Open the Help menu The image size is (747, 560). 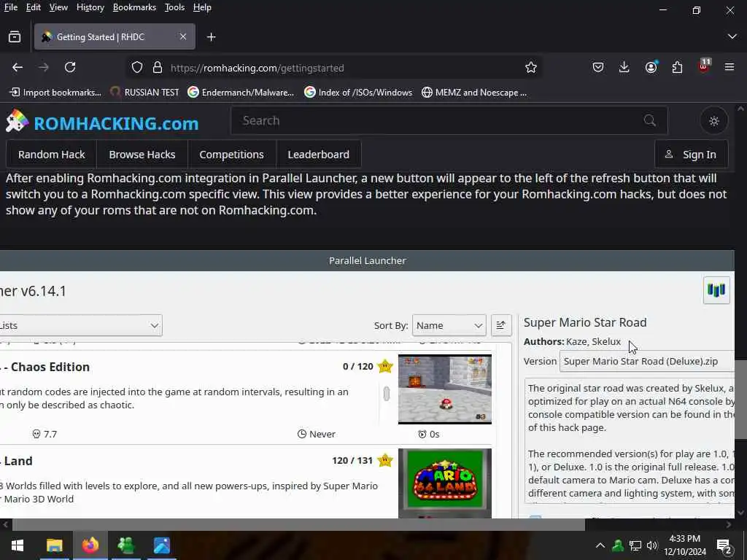click(x=202, y=7)
